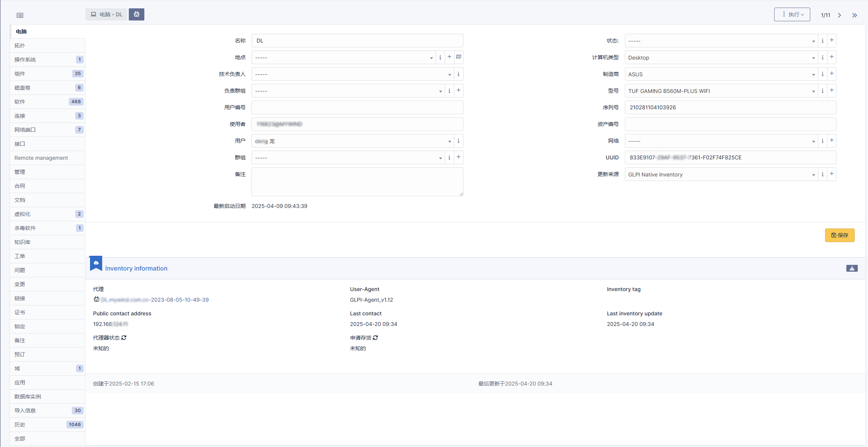Screen dimensions: 868x447
Task: Open 磁盘卷 tab
Action: coord(47,88)
